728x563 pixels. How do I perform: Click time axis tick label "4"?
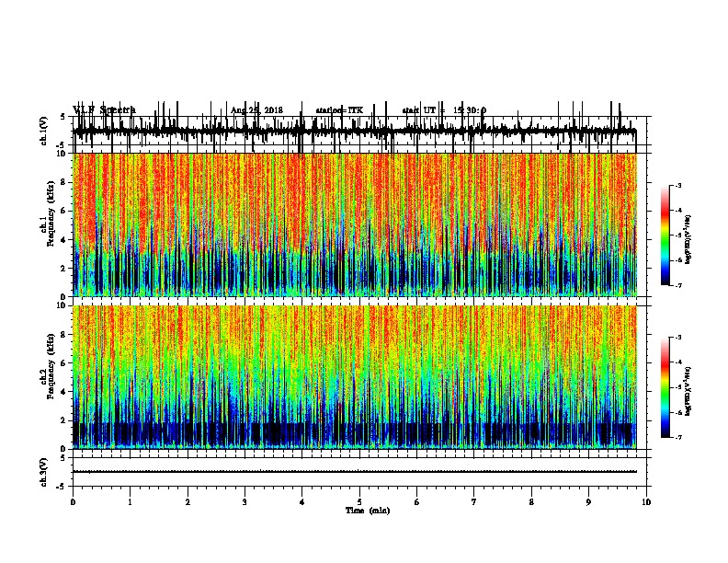click(302, 502)
